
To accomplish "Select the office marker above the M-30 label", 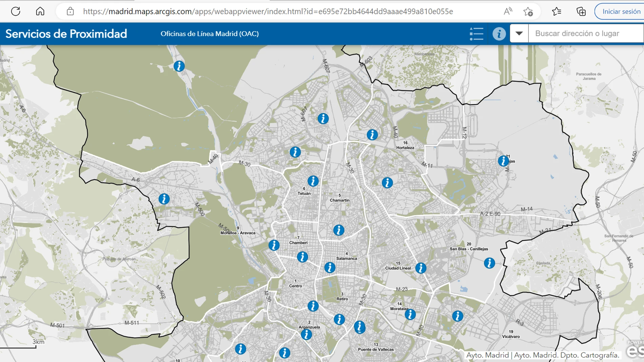I will pyautogui.click(x=295, y=152).
